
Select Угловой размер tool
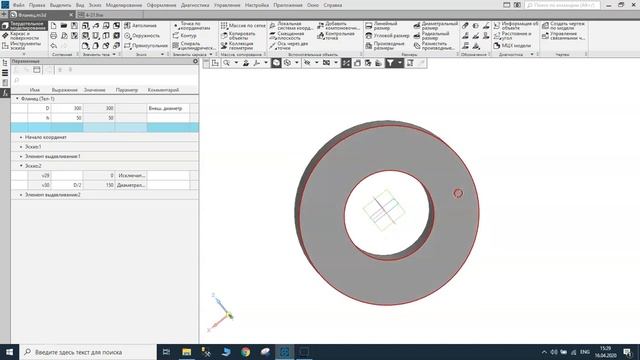click(387, 36)
